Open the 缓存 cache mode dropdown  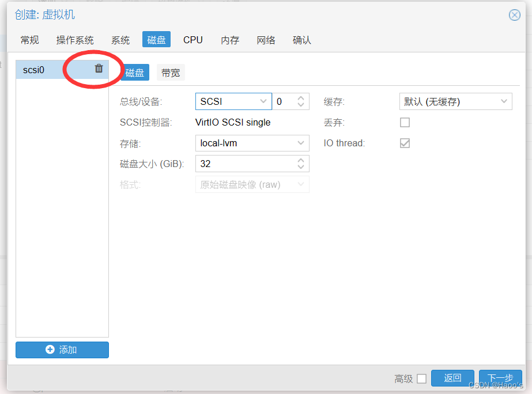(x=504, y=102)
